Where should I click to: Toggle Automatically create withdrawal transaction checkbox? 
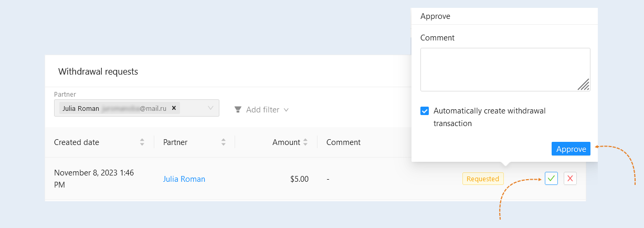tap(425, 111)
